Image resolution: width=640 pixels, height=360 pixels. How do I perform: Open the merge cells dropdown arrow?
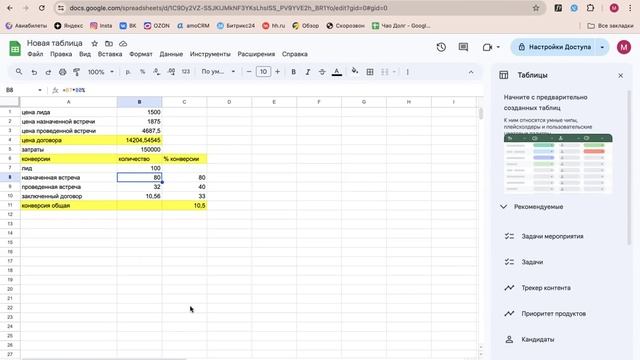click(394, 72)
